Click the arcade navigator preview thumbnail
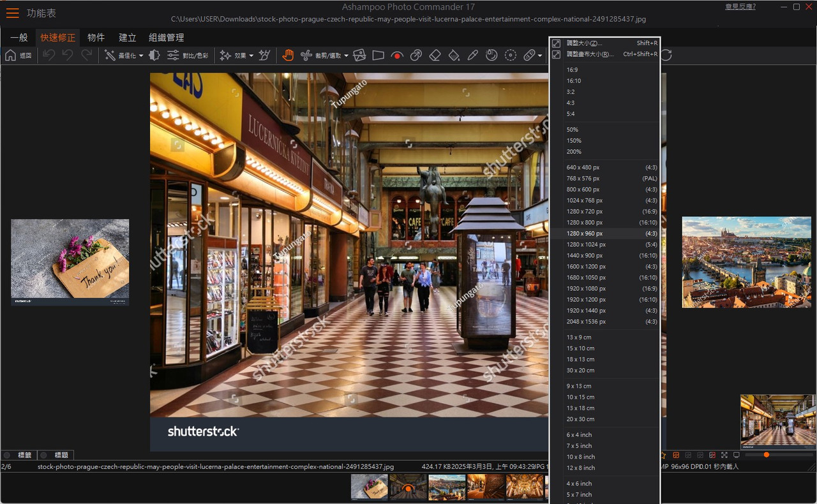Screen dimensions: 817x504 pyautogui.click(x=778, y=422)
